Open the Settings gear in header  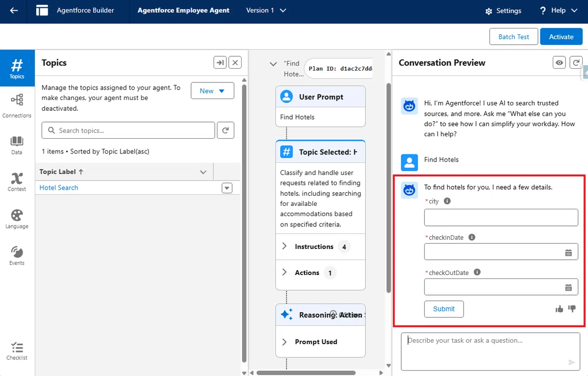(x=503, y=11)
